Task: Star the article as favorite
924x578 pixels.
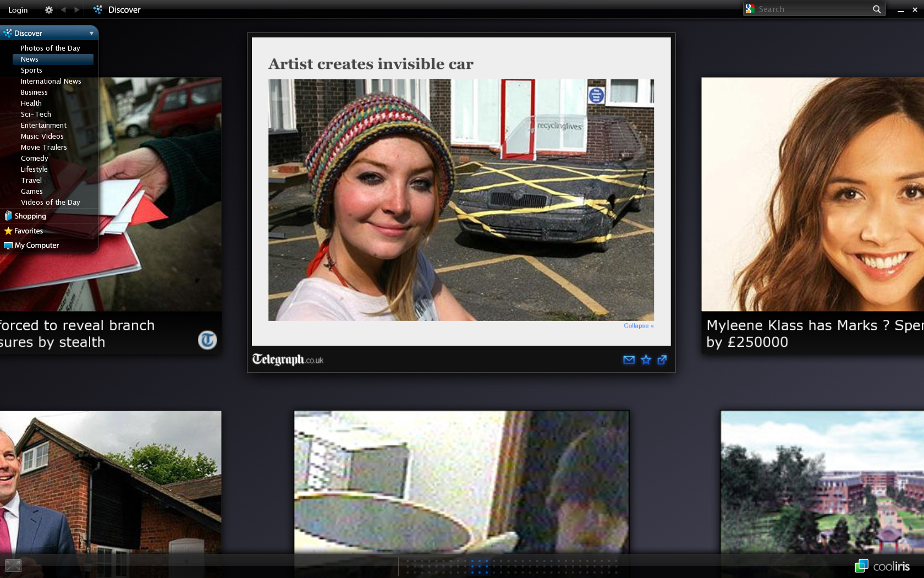Action: coord(646,359)
